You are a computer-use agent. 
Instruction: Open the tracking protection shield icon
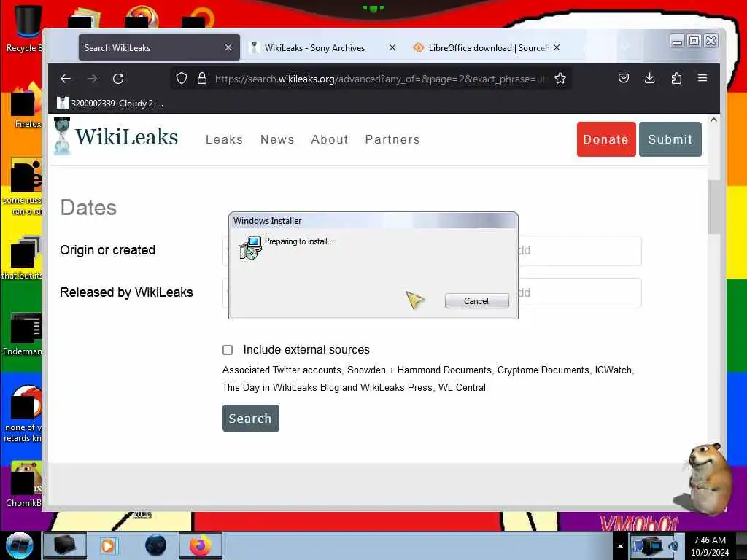182,79
